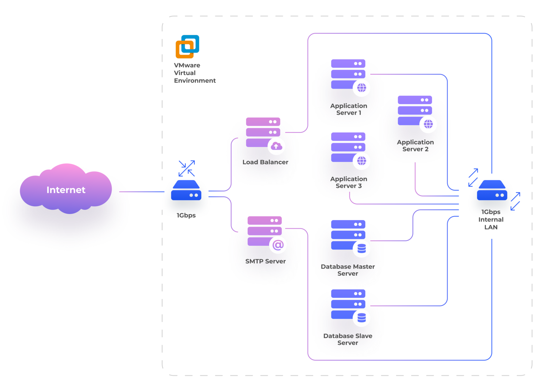Click the database badge on Database Master Server

click(x=361, y=249)
